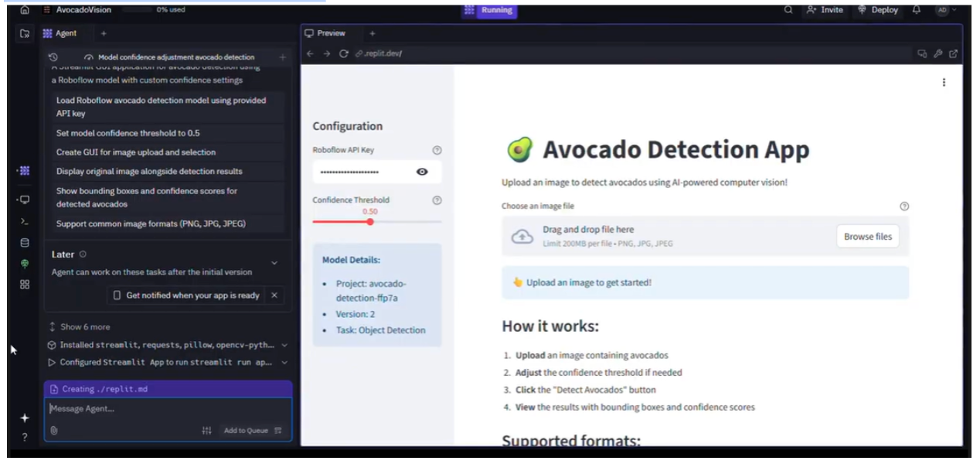980x464 pixels.
Task: Click 'Support common image formats' task row
Action: coord(168,224)
